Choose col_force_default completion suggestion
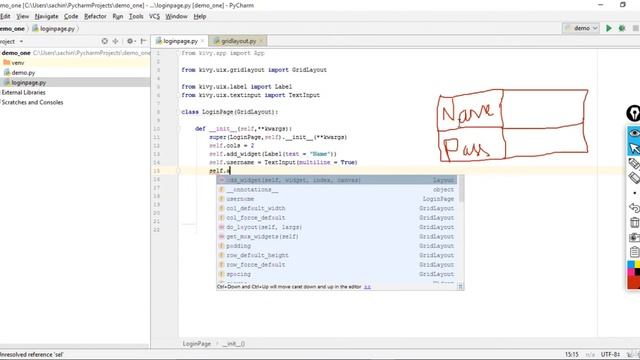Screen dimensions: 640x360 337,218
